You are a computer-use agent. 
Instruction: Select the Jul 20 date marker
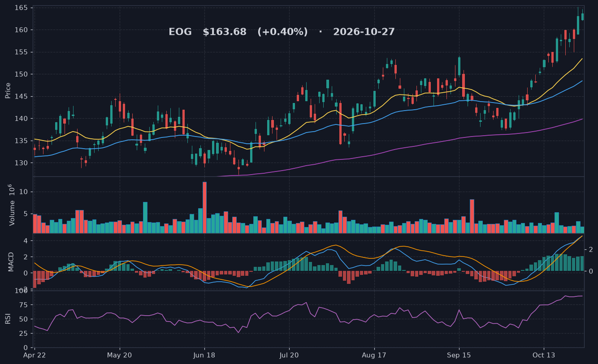click(289, 355)
